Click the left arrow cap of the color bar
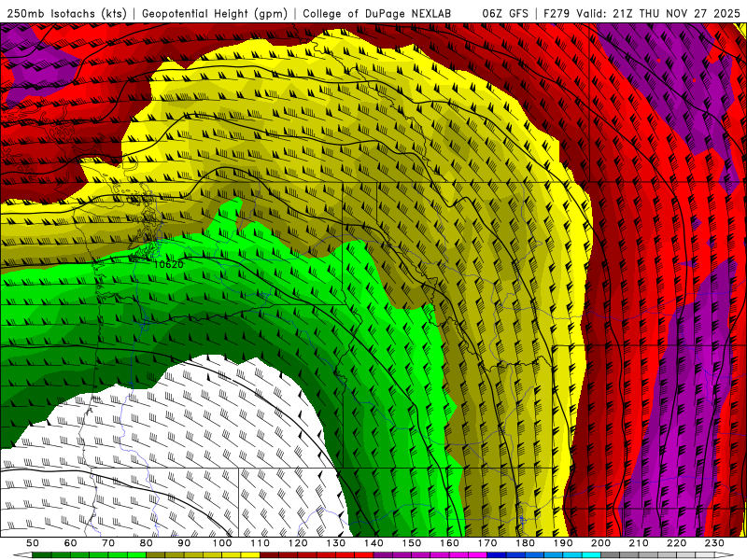The height and width of the screenshot is (560, 747). 22,555
